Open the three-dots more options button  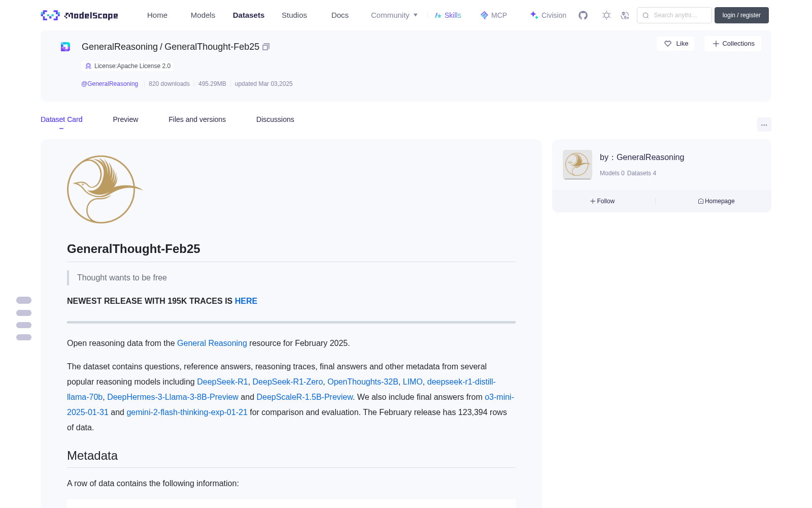pyautogui.click(x=764, y=124)
